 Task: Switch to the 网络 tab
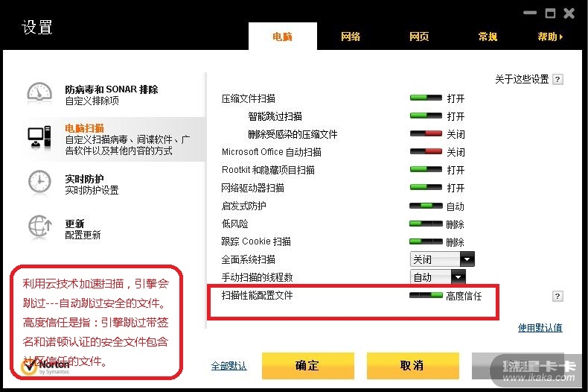click(x=351, y=37)
